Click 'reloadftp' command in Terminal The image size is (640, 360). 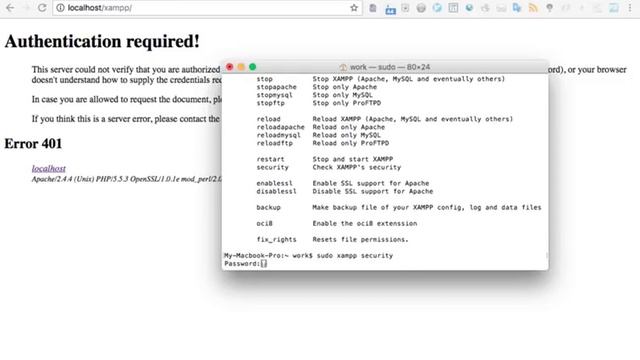pos(274,143)
